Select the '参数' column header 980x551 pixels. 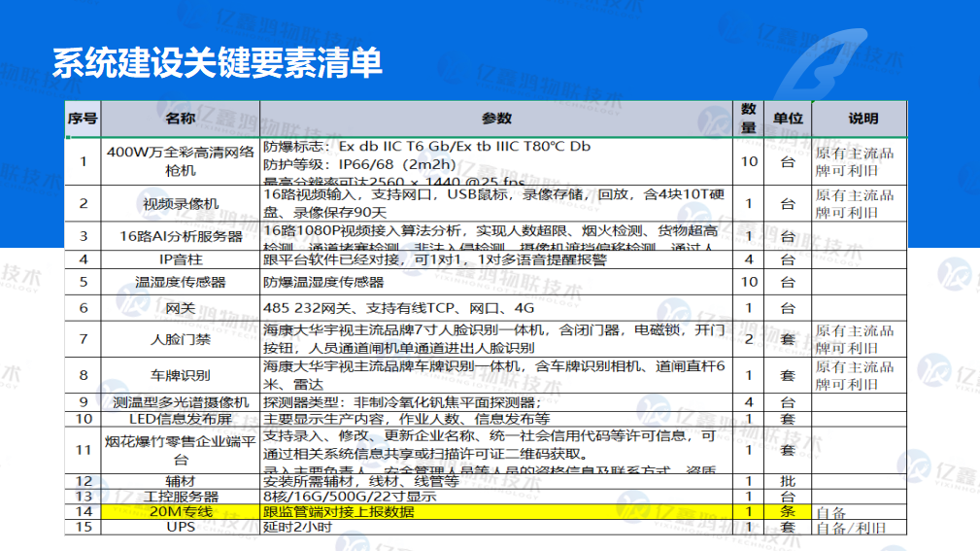pyautogui.click(x=496, y=119)
